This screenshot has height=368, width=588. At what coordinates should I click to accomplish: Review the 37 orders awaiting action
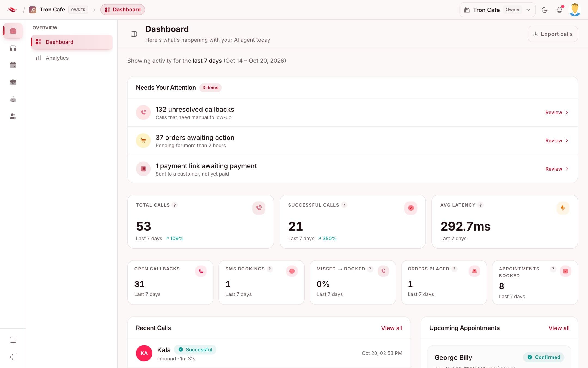[556, 141]
